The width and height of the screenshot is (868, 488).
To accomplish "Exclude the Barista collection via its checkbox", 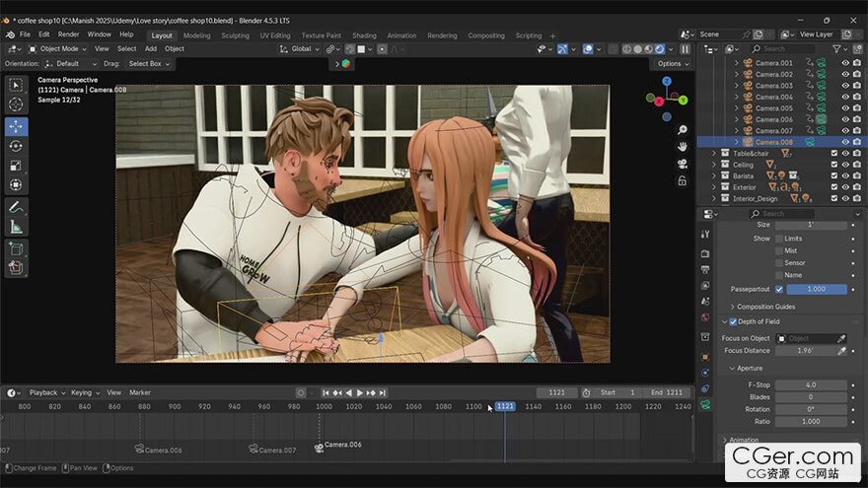I will (x=833, y=175).
